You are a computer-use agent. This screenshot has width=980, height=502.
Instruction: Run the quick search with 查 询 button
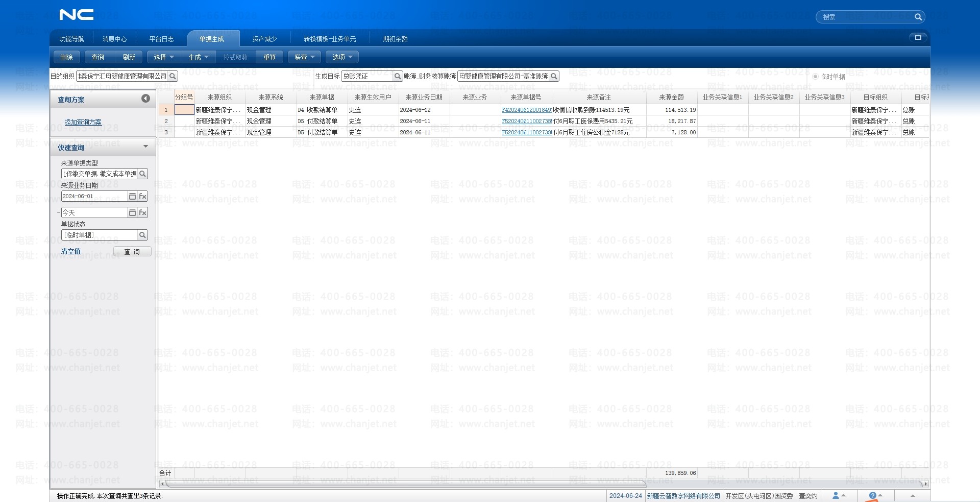click(132, 251)
